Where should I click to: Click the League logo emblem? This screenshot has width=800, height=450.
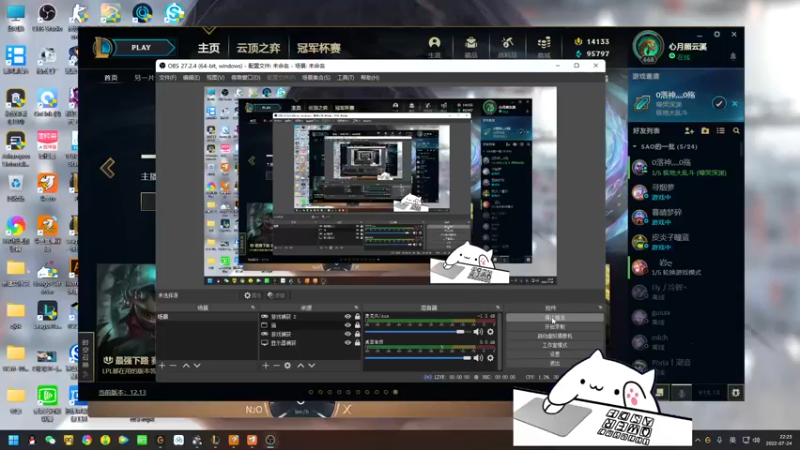pos(103,47)
